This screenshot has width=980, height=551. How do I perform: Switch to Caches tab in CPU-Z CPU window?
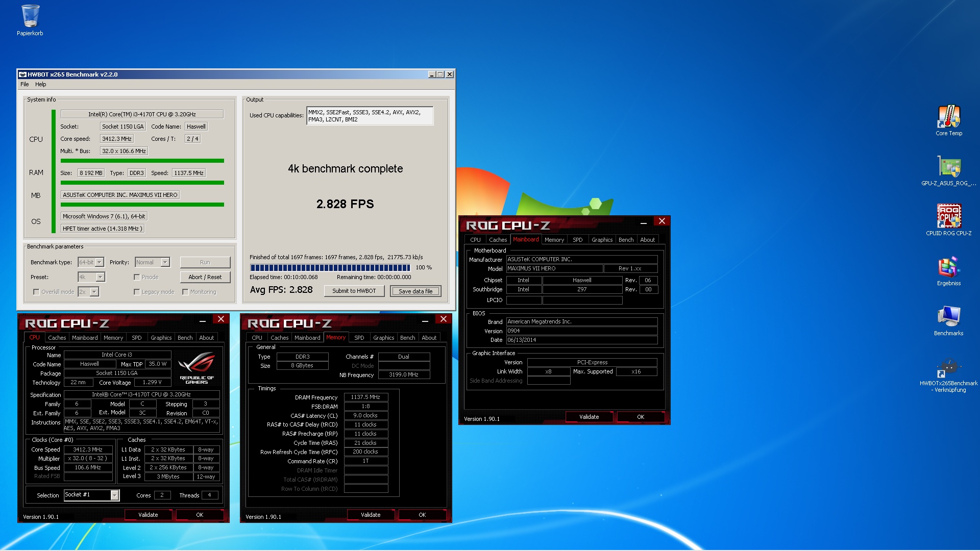[57, 338]
